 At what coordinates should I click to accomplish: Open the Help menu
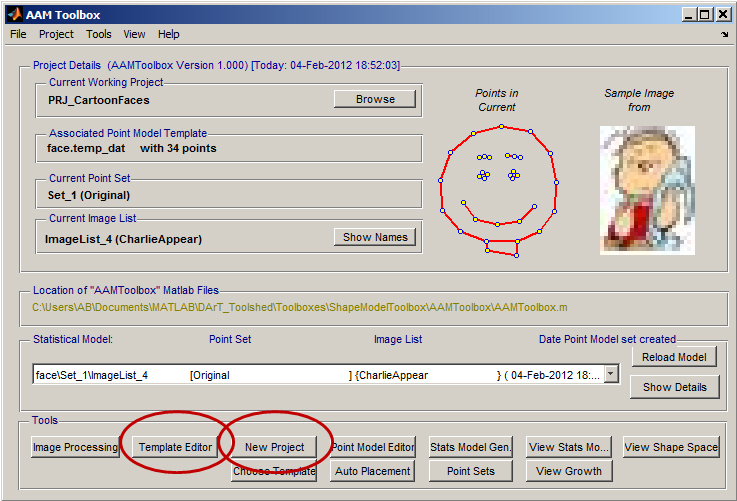168,34
